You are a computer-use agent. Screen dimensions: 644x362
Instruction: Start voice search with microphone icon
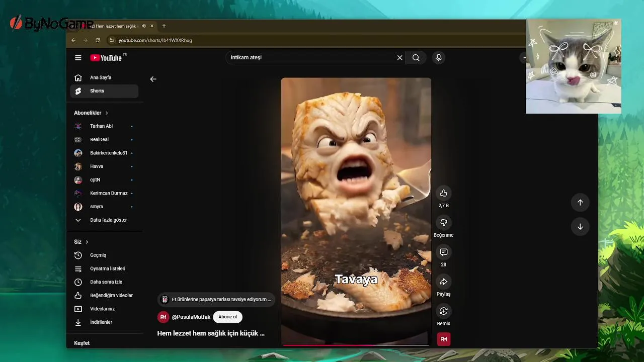(439, 58)
